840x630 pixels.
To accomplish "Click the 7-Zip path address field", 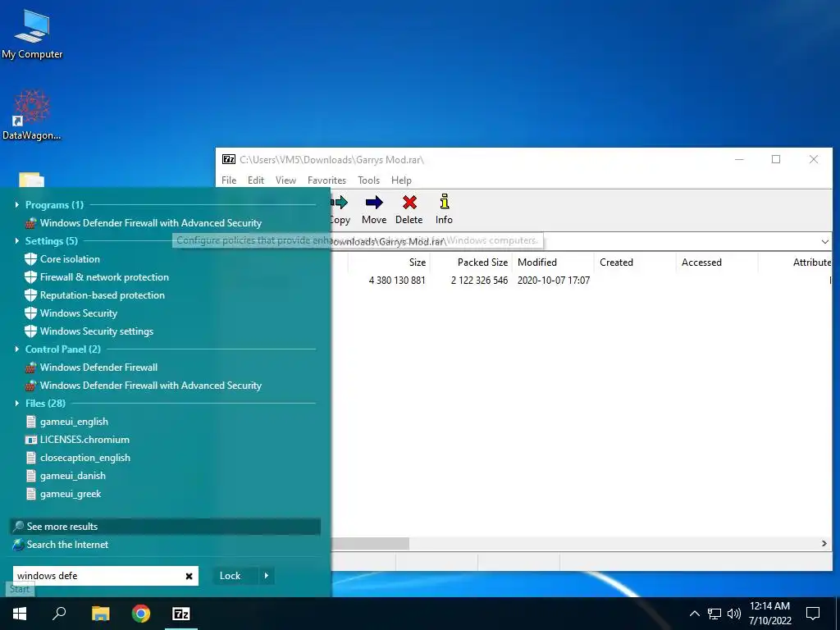I will [573, 242].
